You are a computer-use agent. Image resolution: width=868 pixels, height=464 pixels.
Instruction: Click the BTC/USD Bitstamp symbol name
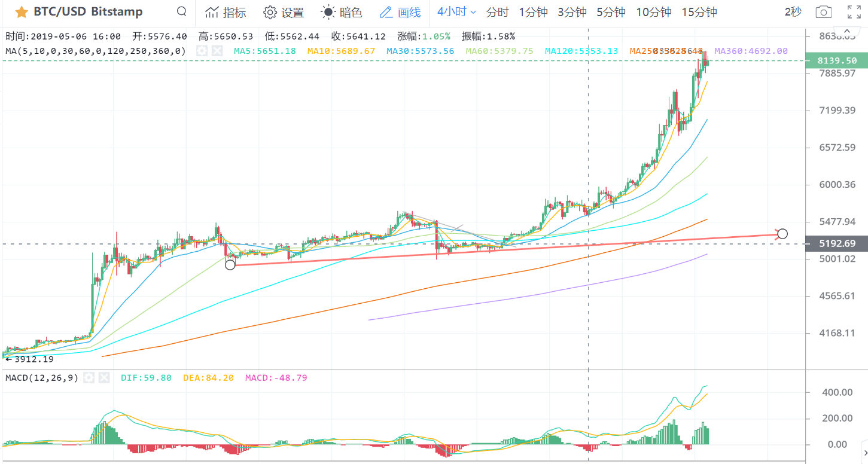(x=88, y=12)
